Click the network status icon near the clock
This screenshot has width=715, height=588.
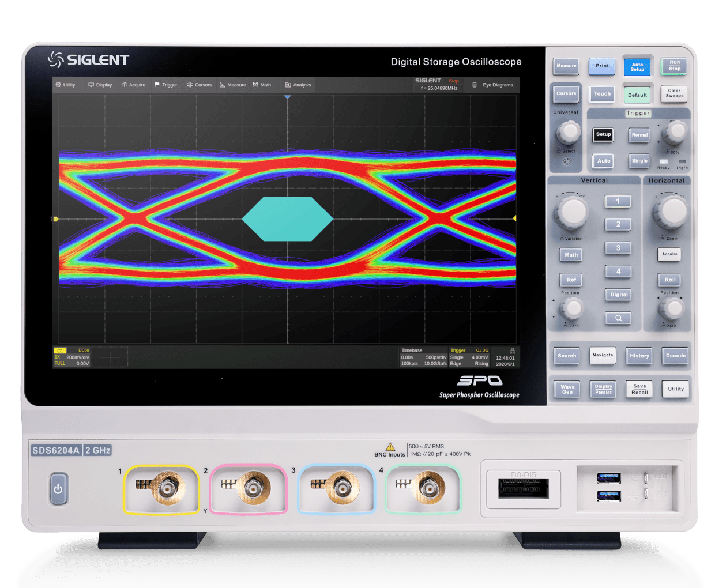coord(511,350)
